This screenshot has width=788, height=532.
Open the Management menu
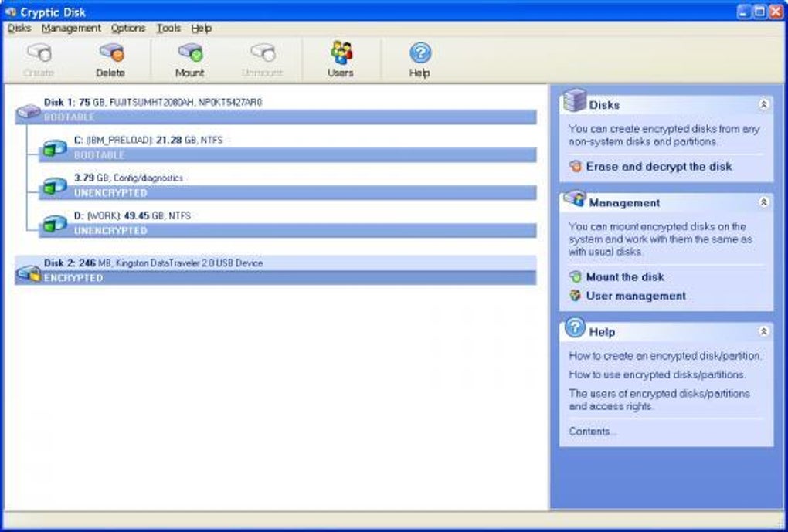(71, 28)
